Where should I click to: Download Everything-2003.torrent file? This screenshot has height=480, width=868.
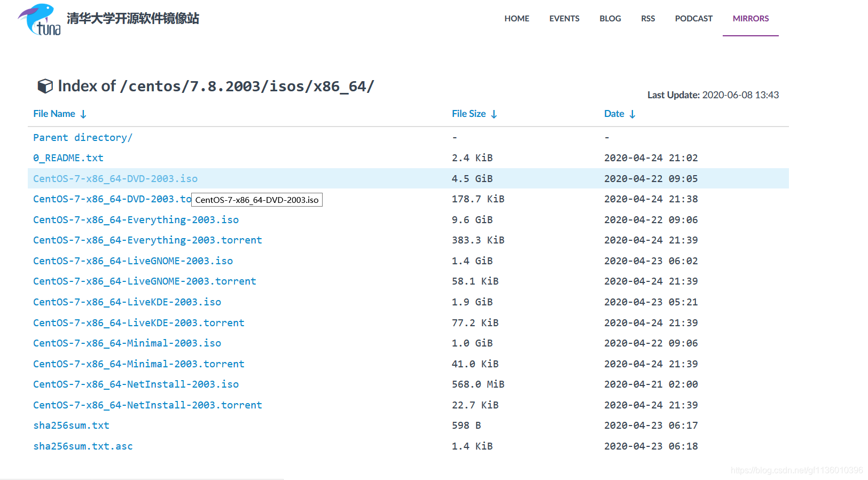click(x=147, y=240)
